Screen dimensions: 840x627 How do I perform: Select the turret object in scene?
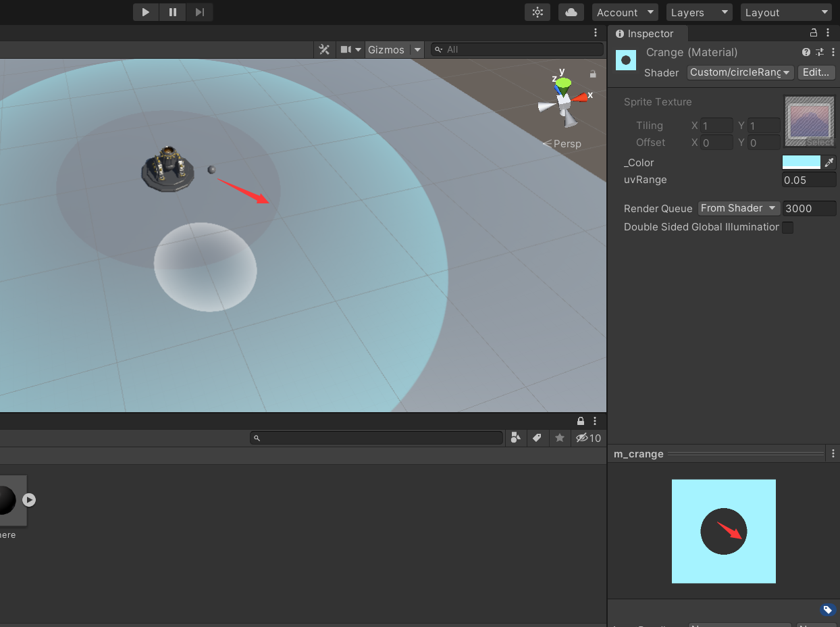point(167,169)
